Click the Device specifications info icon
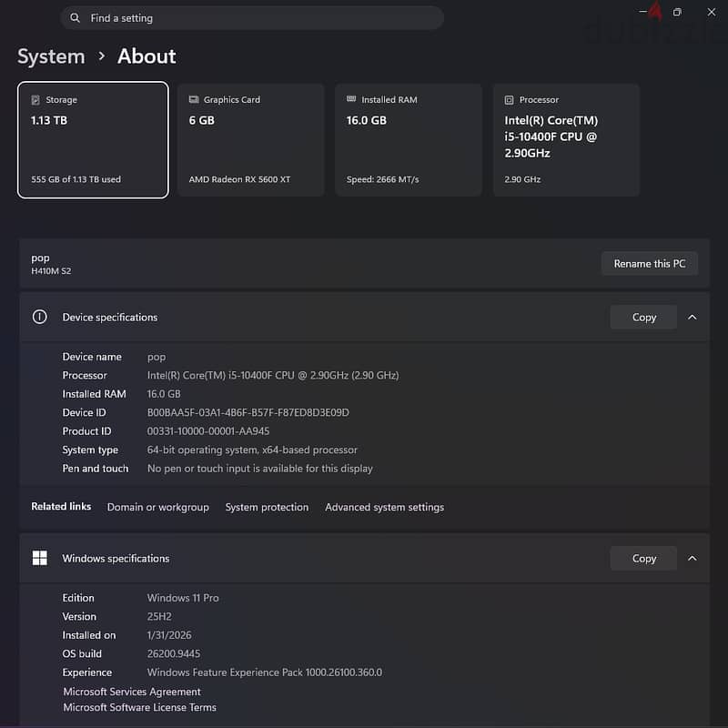728x728 pixels. point(39,317)
